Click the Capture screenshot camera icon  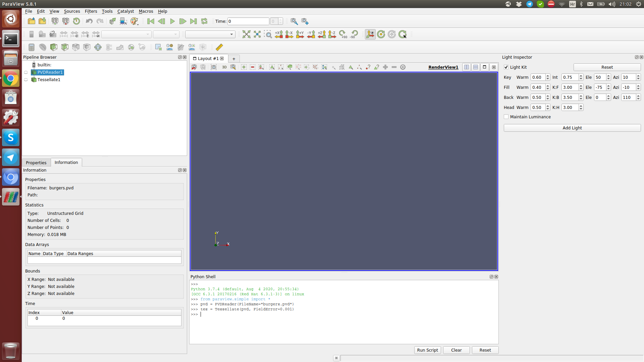214,67
